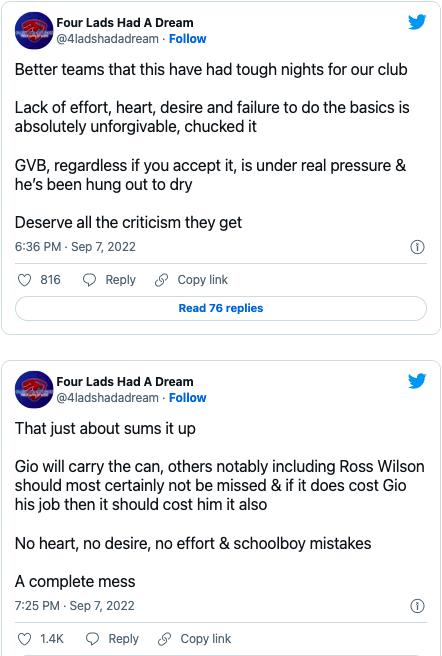Copy link of the second tweet
This screenshot has height=656, width=442.
coord(194,639)
